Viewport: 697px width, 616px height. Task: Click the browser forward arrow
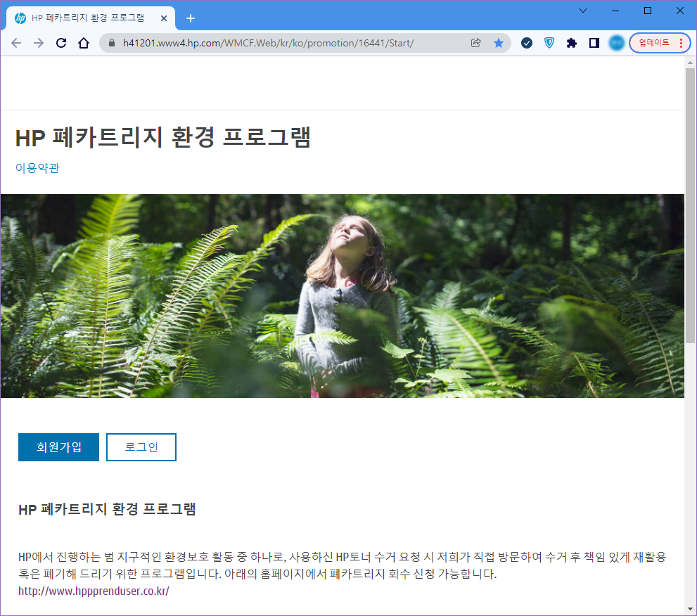(39, 43)
